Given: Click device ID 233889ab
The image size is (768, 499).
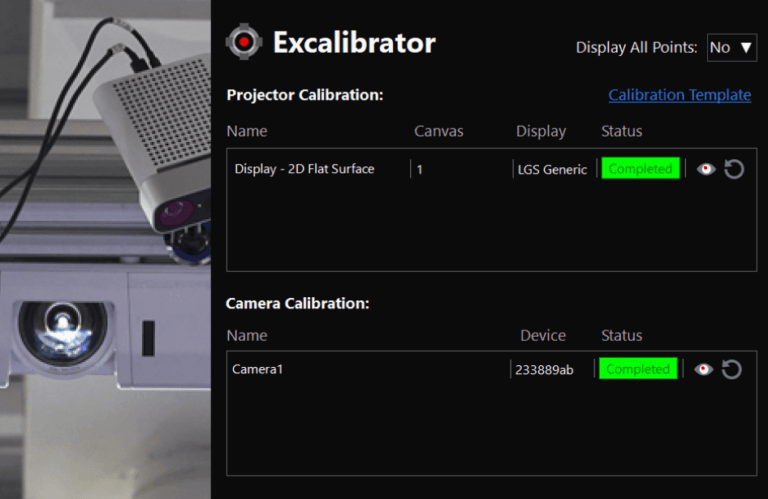Looking at the screenshot, I should coord(544,369).
